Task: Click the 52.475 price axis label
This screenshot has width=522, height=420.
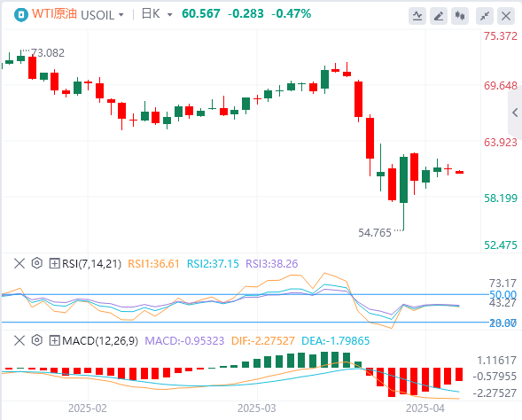Action: coord(501,245)
